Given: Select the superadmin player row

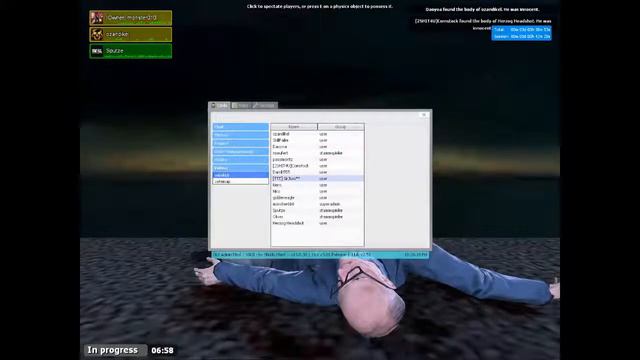Looking at the screenshot, I should [317, 204].
